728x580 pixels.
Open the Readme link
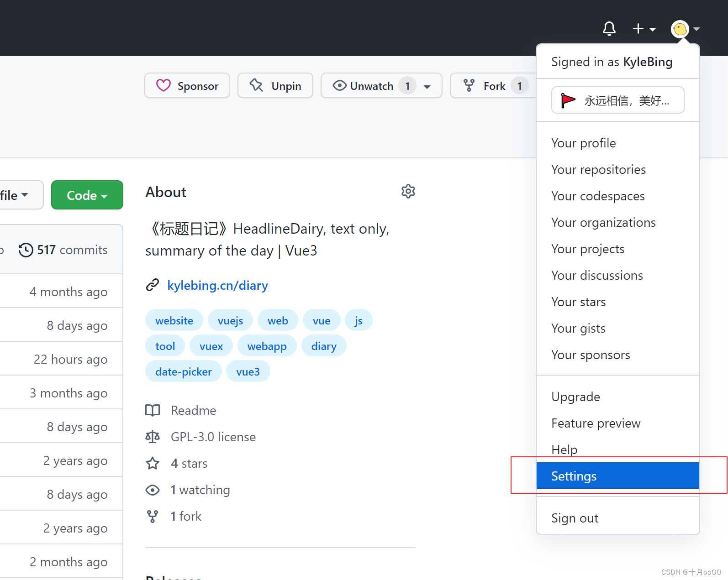(x=193, y=410)
